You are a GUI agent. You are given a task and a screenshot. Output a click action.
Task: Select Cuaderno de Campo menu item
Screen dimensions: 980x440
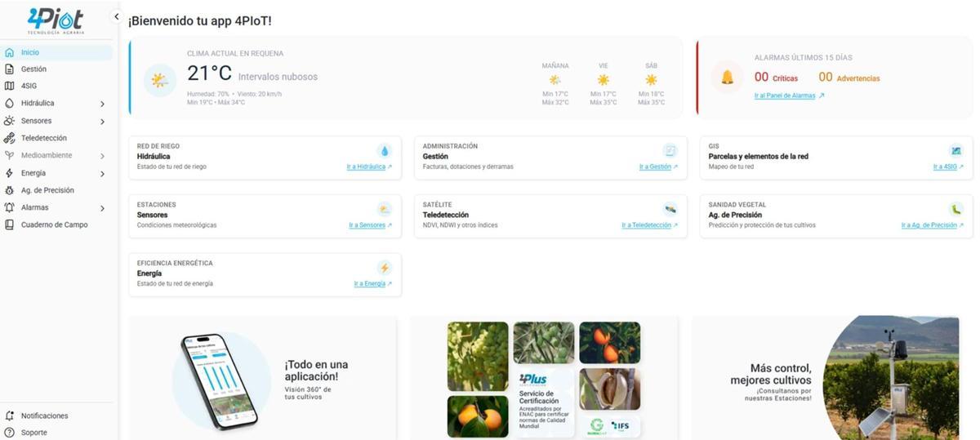coord(57,224)
